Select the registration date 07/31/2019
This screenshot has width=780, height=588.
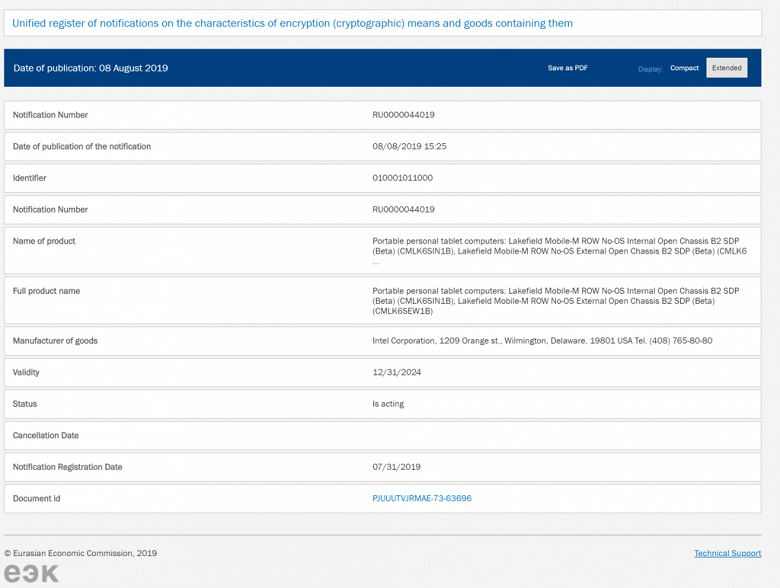(x=396, y=467)
